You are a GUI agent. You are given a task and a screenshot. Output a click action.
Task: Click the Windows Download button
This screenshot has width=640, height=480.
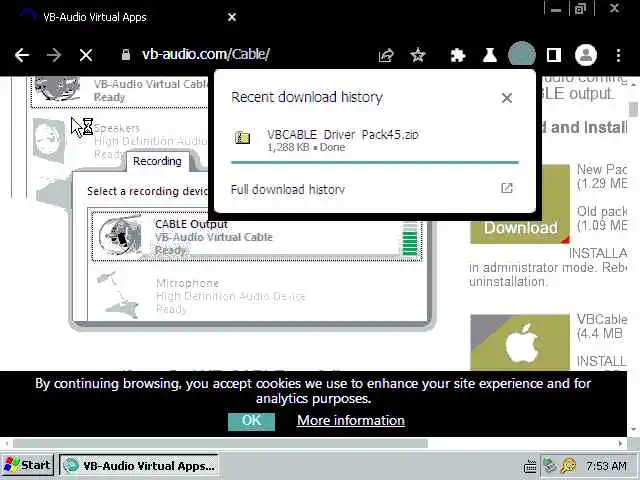click(520, 204)
